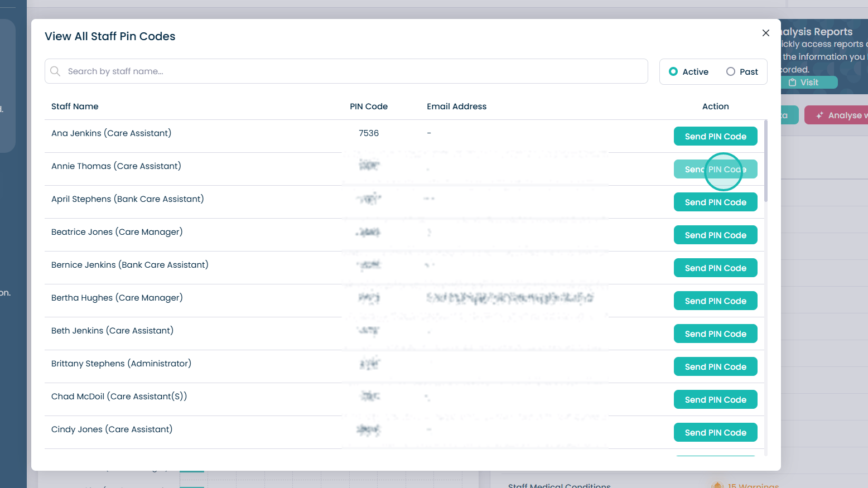
Task: Click Ana Jenkins PIN code 7536
Action: tap(369, 133)
